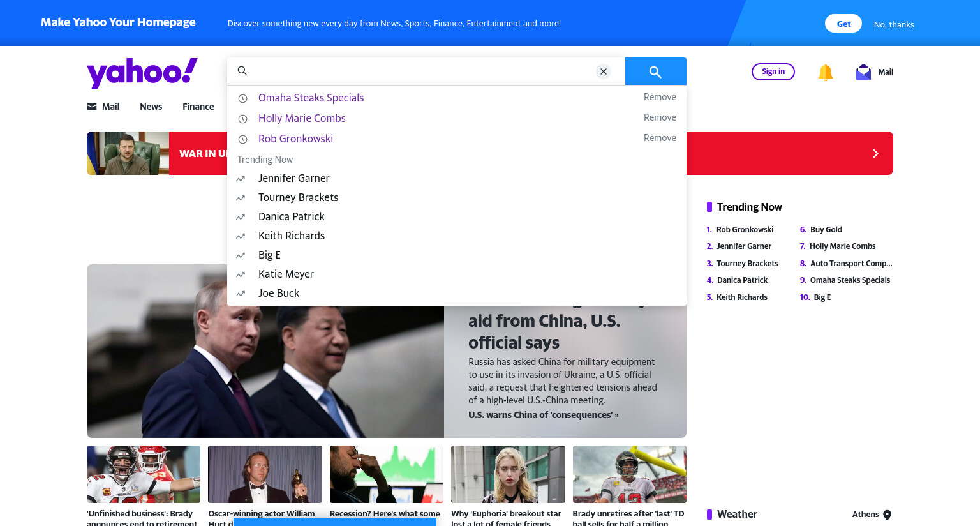Open Finance in navigation bar

pos(198,107)
